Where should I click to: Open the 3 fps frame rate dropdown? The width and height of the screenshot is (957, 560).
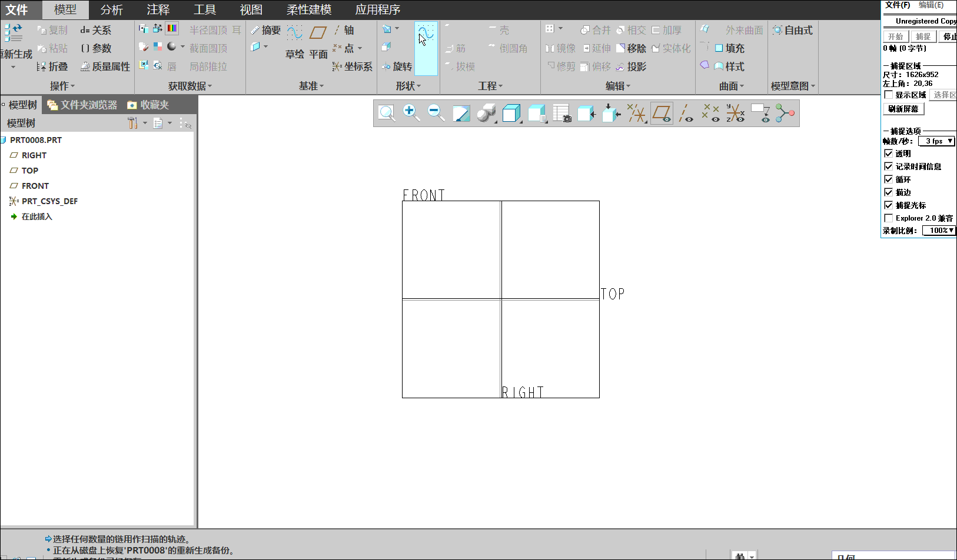click(x=936, y=141)
